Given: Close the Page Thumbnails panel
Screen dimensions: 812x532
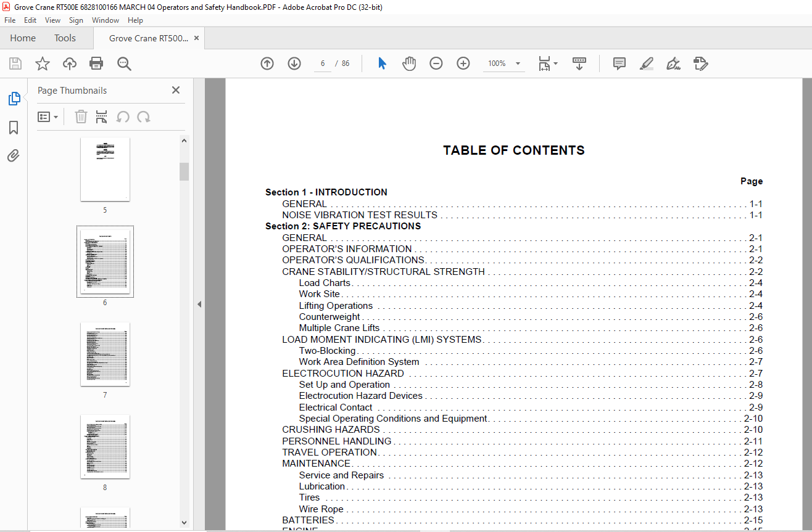Looking at the screenshot, I should pyautogui.click(x=176, y=90).
